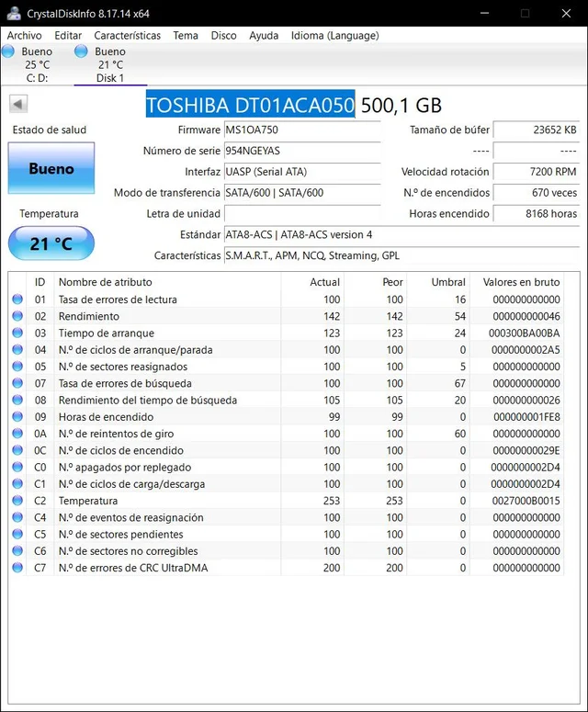This screenshot has height=712, width=588.
Task: Click status dot for ciclos de encendido
Action: 17,450
